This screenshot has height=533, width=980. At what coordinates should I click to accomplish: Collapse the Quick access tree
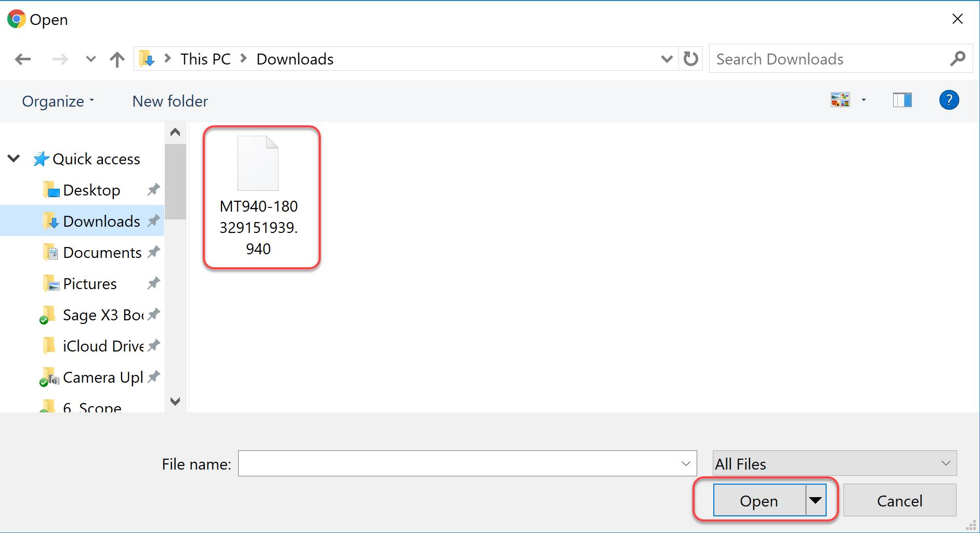(14, 159)
